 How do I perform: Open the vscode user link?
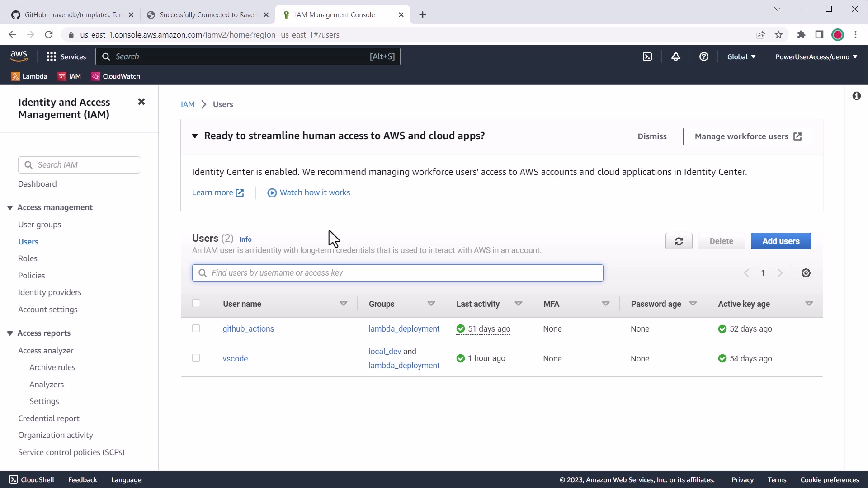pos(235,359)
